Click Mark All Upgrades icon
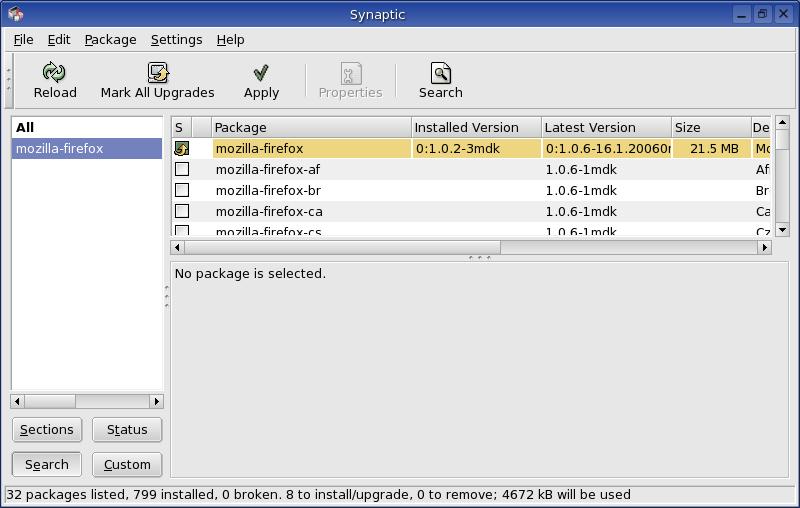The image size is (800, 508). click(158, 72)
